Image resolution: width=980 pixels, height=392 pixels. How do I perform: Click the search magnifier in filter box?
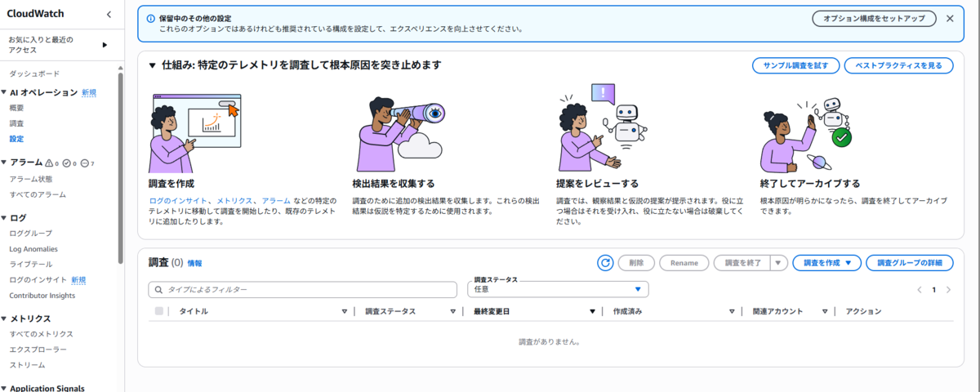pyautogui.click(x=158, y=290)
